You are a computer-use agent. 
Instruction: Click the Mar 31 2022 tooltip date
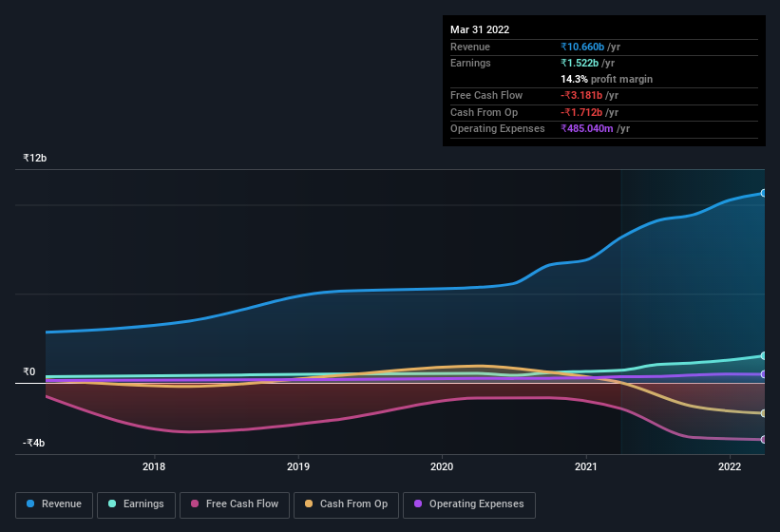point(480,29)
